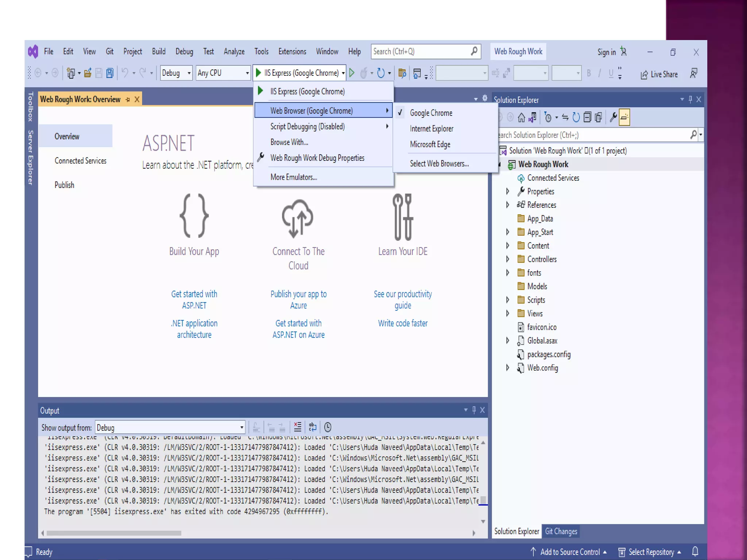Open Browse With... menu entry

coord(289,142)
